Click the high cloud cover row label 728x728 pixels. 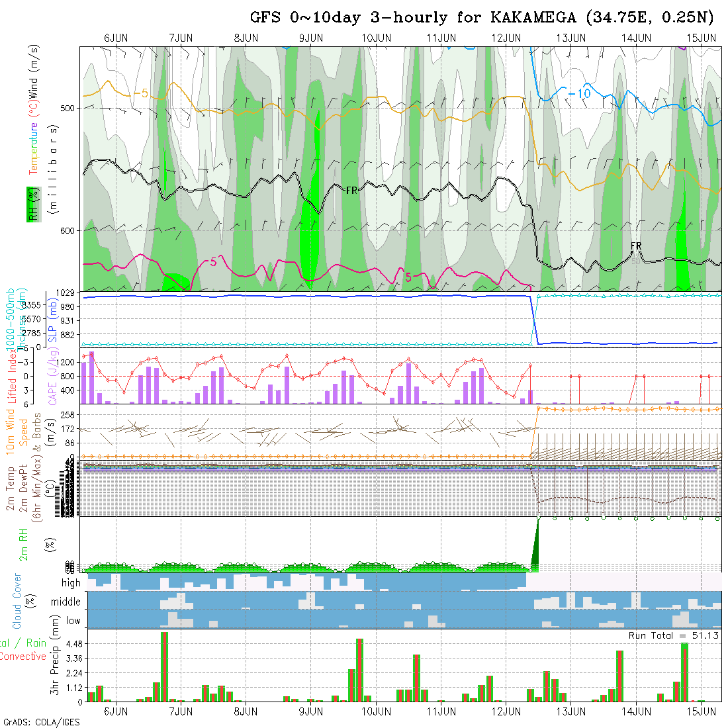coord(71,583)
